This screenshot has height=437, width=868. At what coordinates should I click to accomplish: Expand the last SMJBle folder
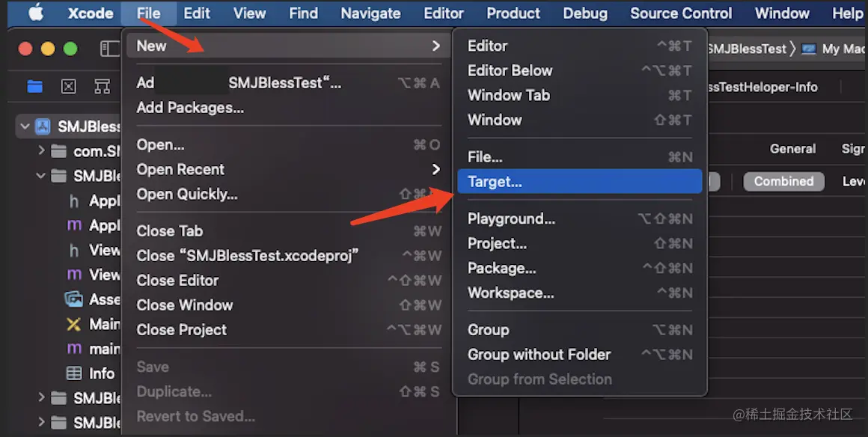point(41,422)
